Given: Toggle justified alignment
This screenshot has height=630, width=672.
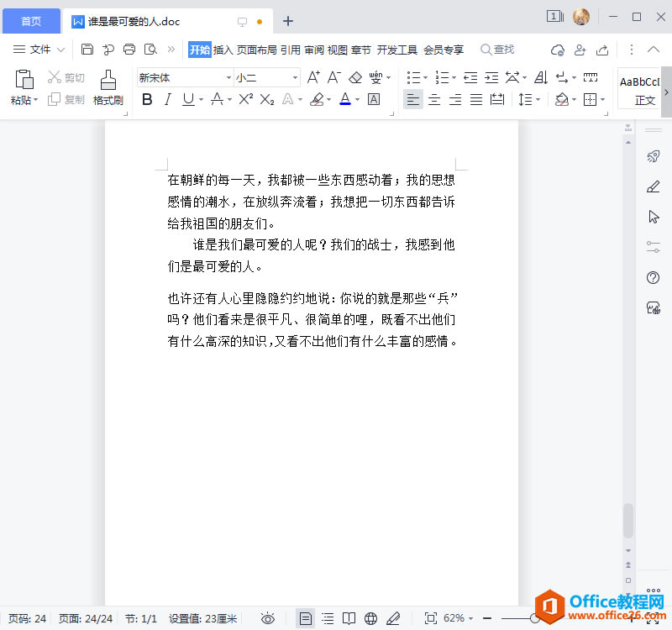Looking at the screenshot, I should [x=475, y=99].
